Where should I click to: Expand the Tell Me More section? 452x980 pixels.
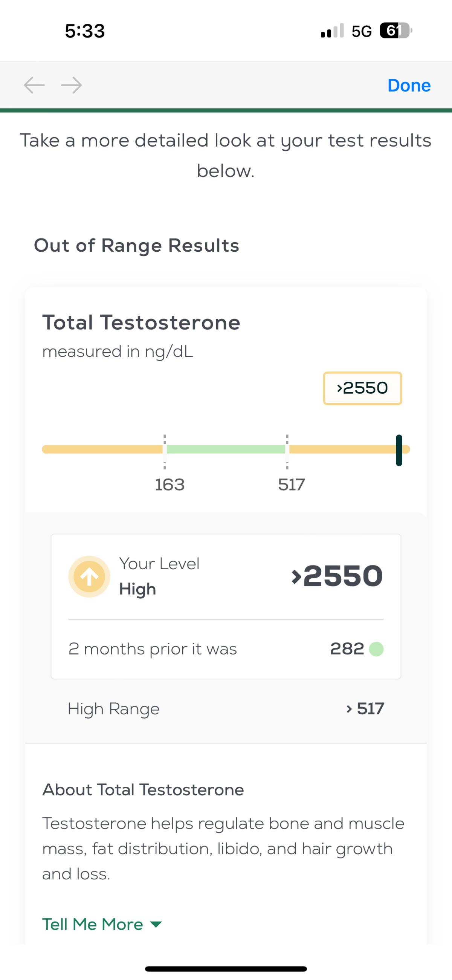pyautogui.click(x=102, y=924)
